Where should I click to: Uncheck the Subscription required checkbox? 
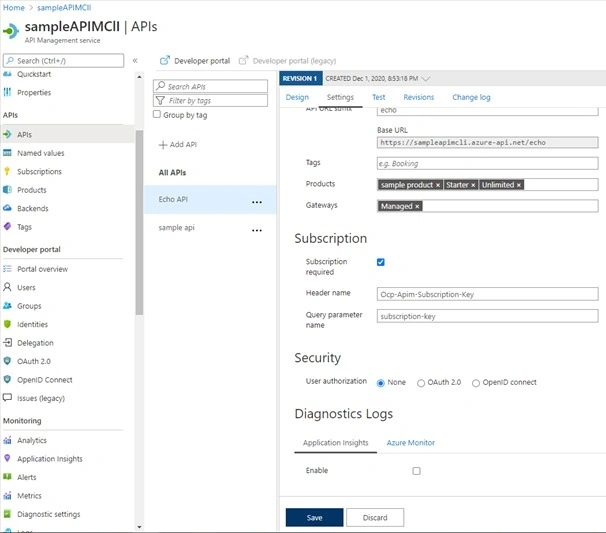(381, 262)
